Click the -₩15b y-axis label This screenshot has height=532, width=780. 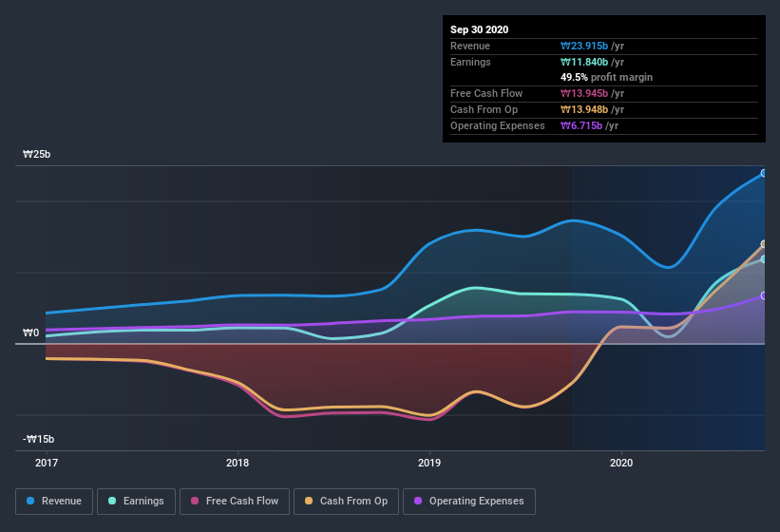[x=39, y=439]
